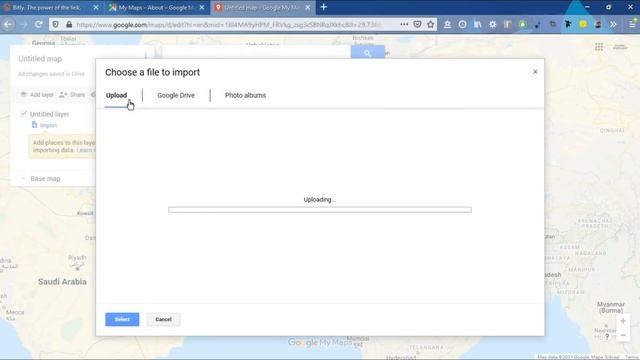Zoom in on the map
Viewport: 640px width, 360px height.
point(623,321)
